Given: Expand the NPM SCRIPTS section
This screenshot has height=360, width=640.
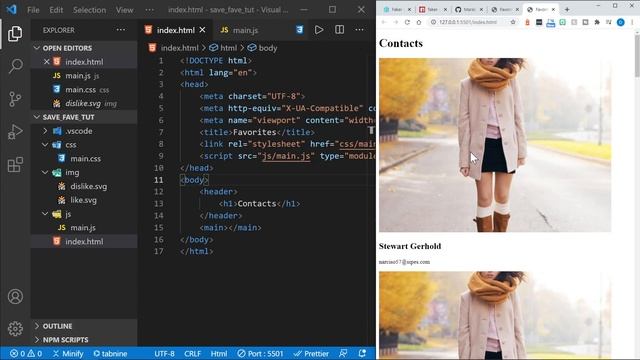Looking at the screenshot, I should (x=37, y=340).
